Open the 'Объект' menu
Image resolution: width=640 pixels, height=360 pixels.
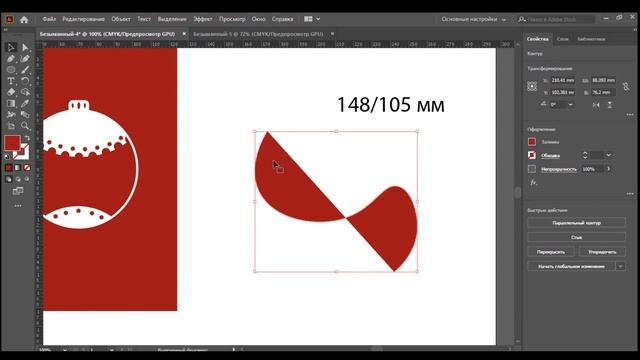120,19
